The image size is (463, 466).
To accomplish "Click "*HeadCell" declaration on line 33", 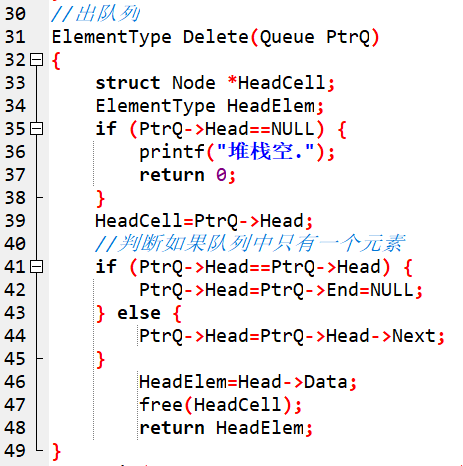I will 276,83.
